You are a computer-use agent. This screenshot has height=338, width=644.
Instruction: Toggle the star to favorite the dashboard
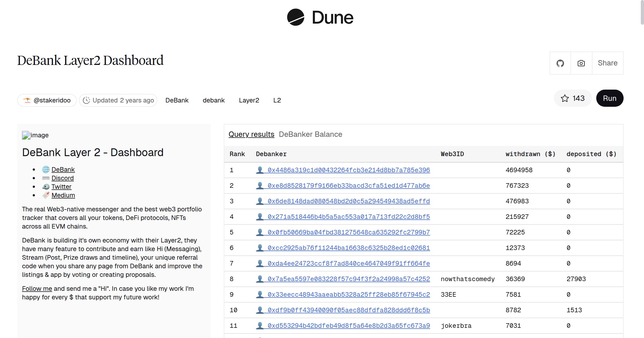565,98
